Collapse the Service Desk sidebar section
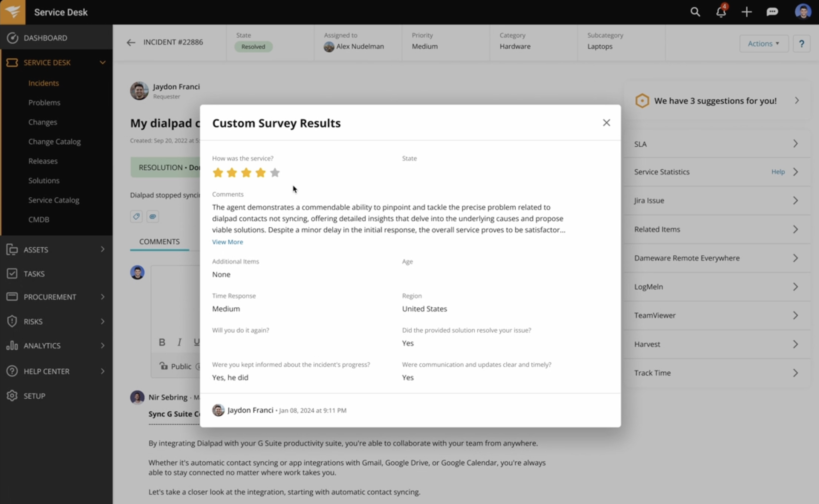 pos(102,62)
